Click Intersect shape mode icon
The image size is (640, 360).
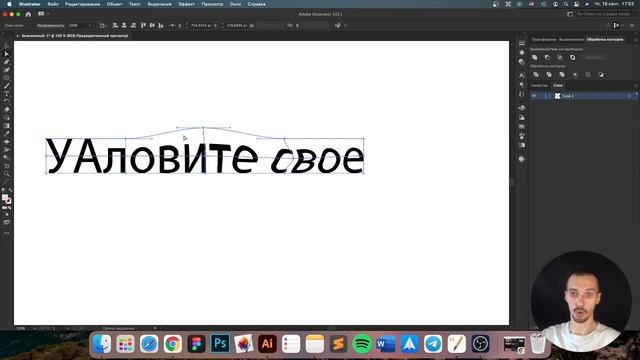[x=560, y=58]
